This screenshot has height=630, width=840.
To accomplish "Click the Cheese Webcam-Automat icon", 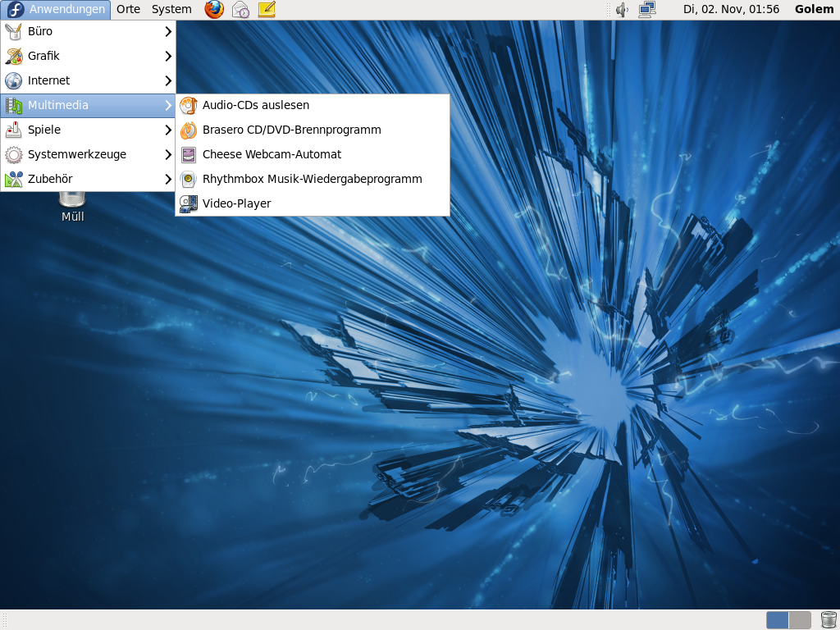I will pyautogui.click(x=189, y=154).
